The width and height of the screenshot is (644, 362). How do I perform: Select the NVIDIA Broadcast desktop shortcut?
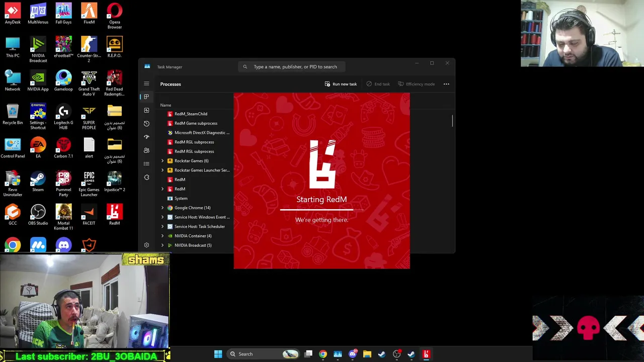pyautogui.click(x=38, y=49)
